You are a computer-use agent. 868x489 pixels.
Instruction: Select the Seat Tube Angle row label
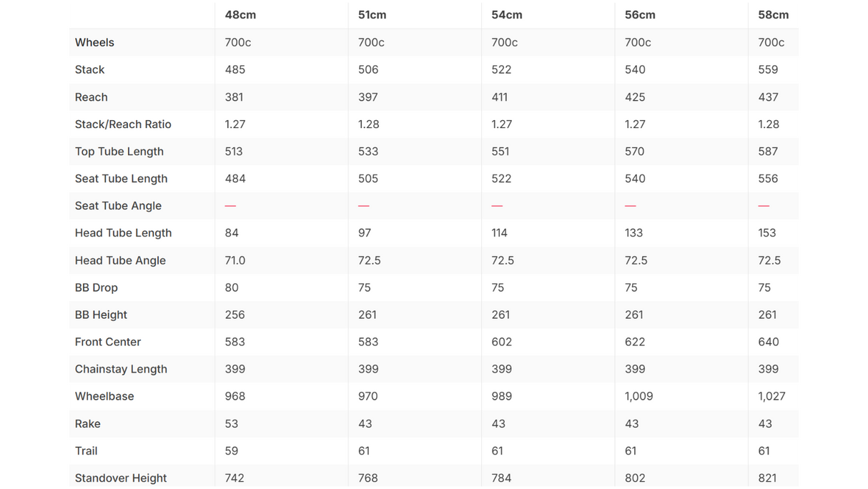[118, 206]
